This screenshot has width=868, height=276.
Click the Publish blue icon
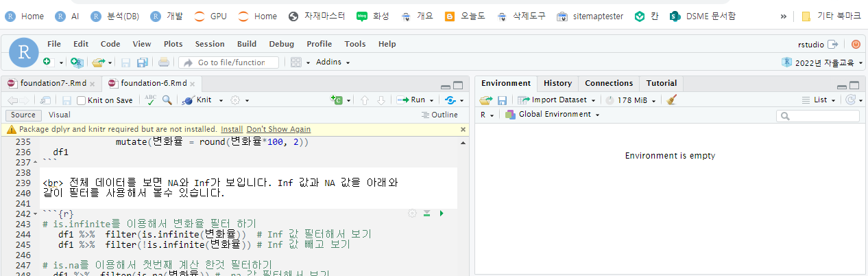point(450,100)
